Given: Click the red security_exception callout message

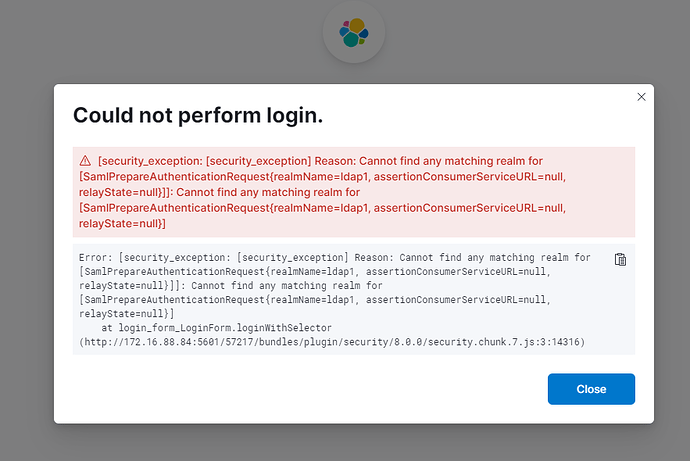Looking at the screenshot, I should [354, 192].
